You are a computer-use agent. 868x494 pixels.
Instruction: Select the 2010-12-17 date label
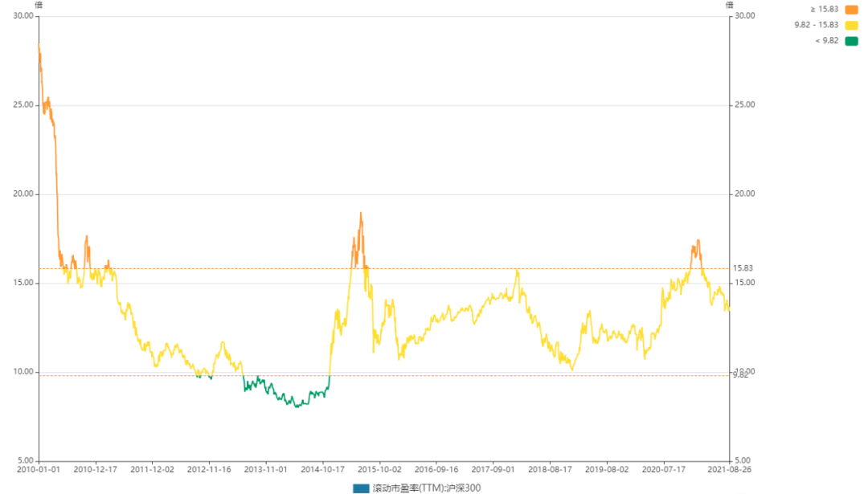95,470
